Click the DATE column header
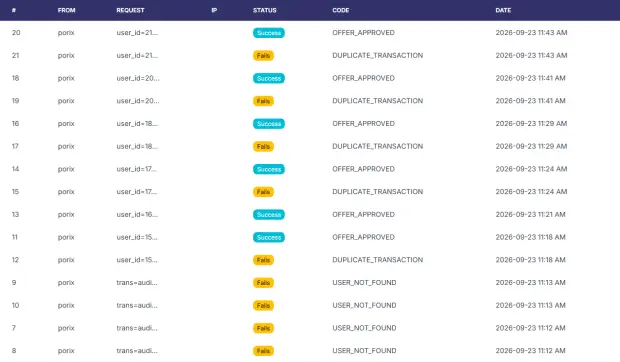This screenshot has height=362, width=620. tap(503, 10)
